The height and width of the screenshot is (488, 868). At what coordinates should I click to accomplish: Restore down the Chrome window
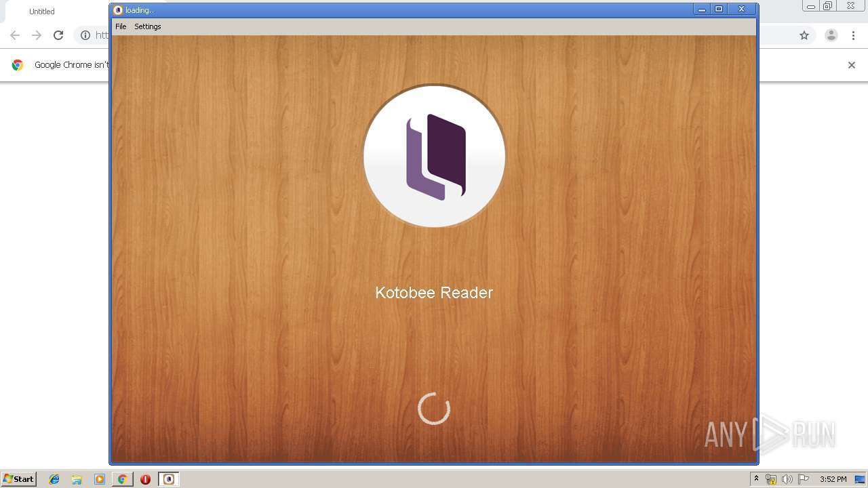pos(828,5)
